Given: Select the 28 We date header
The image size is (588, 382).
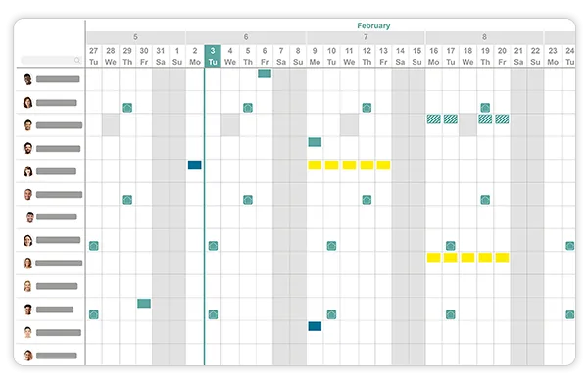Looking at the screenshot, I should click(x=110, y=56).
